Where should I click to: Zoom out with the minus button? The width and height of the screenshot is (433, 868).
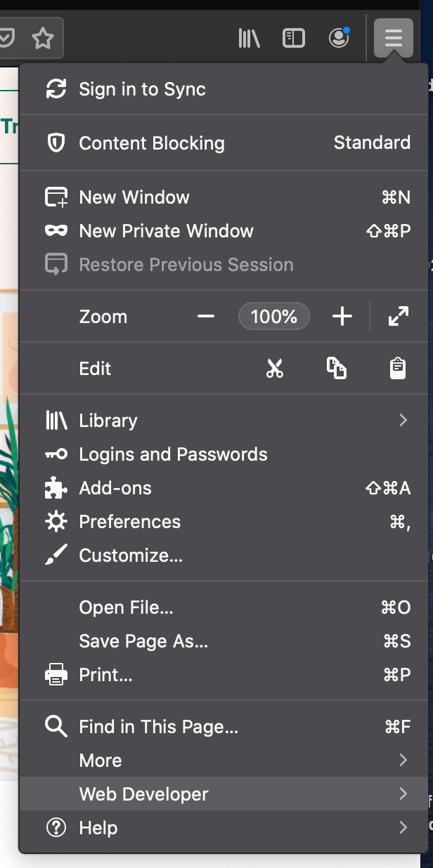[206, 317]
